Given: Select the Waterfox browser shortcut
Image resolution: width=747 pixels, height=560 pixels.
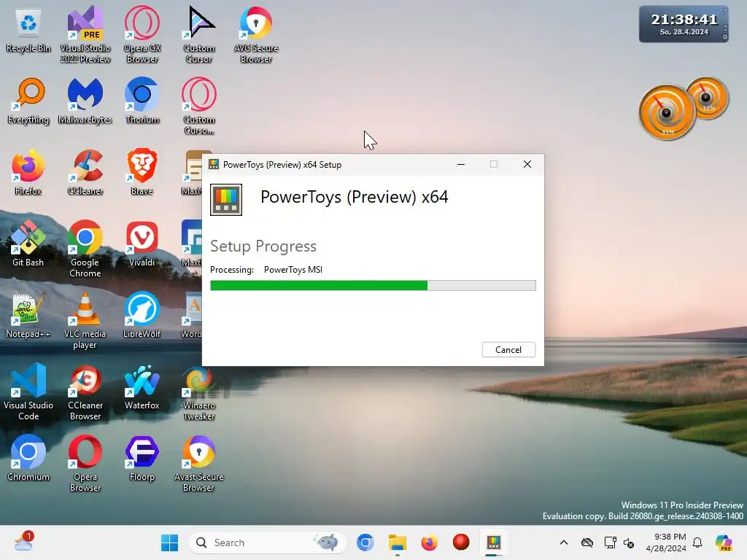Looking at the screenshot, I should click(x=142, y=387).
